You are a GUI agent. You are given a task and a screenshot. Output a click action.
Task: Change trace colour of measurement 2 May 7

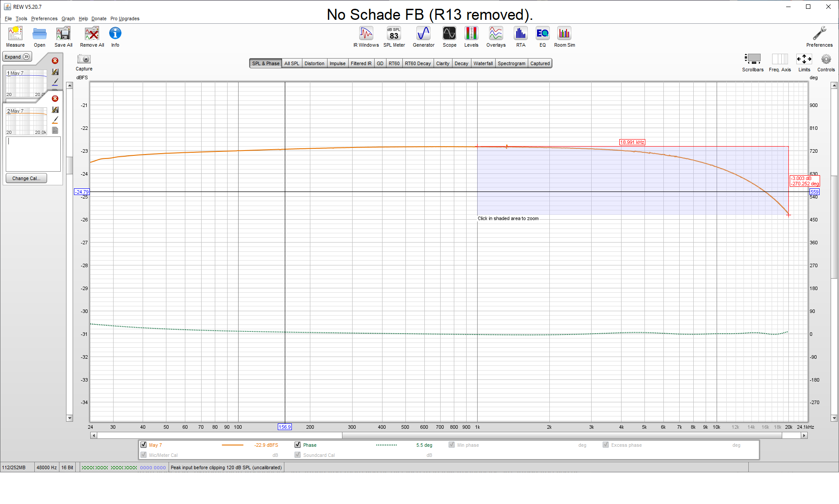[55, 120]
